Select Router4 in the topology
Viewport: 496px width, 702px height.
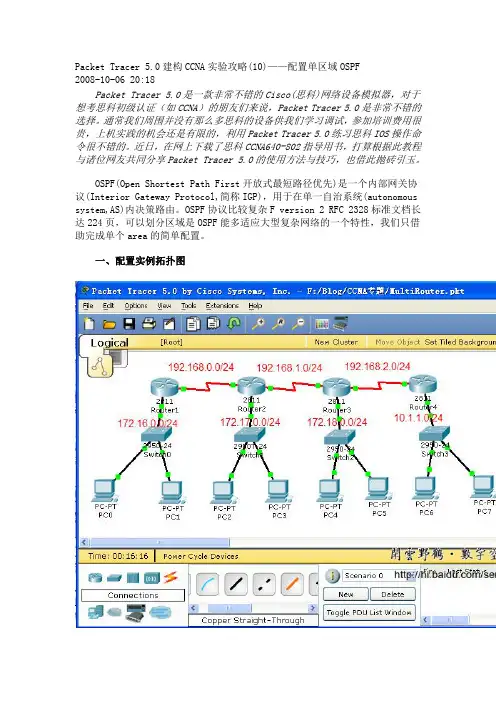coord(423,384)
